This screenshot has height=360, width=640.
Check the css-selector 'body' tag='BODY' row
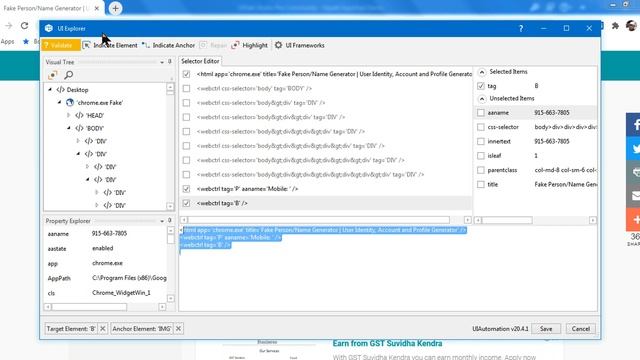[x=187, y=89]
